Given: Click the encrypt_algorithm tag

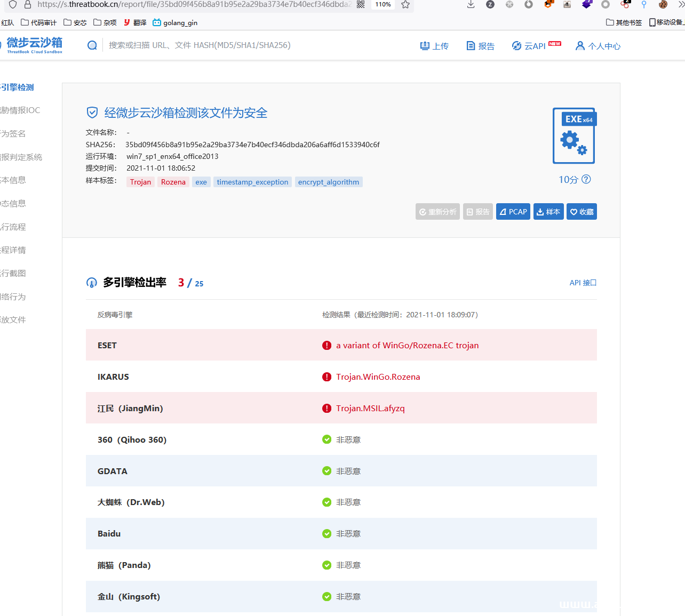Looking at the screenshot, I should coord(329,182).
